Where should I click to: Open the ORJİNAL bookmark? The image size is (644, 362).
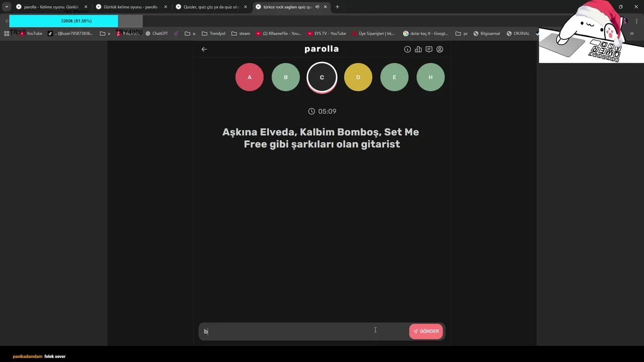(x=518, y=33)
